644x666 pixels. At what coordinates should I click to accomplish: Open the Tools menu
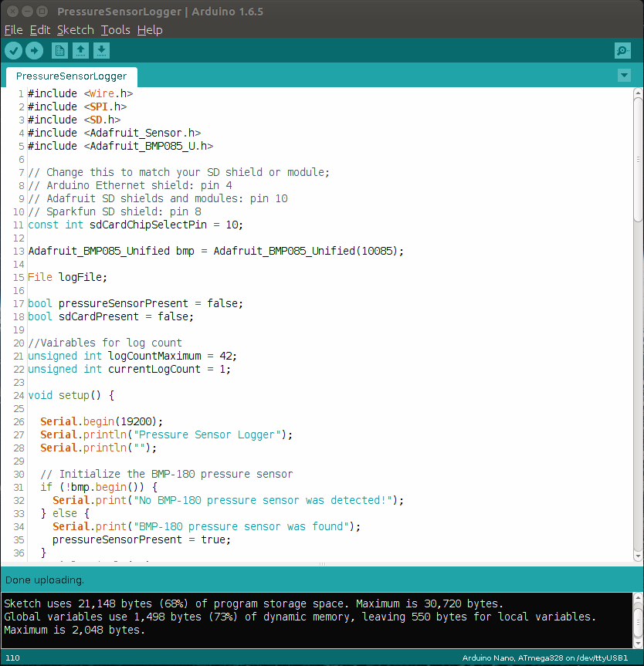116,30
